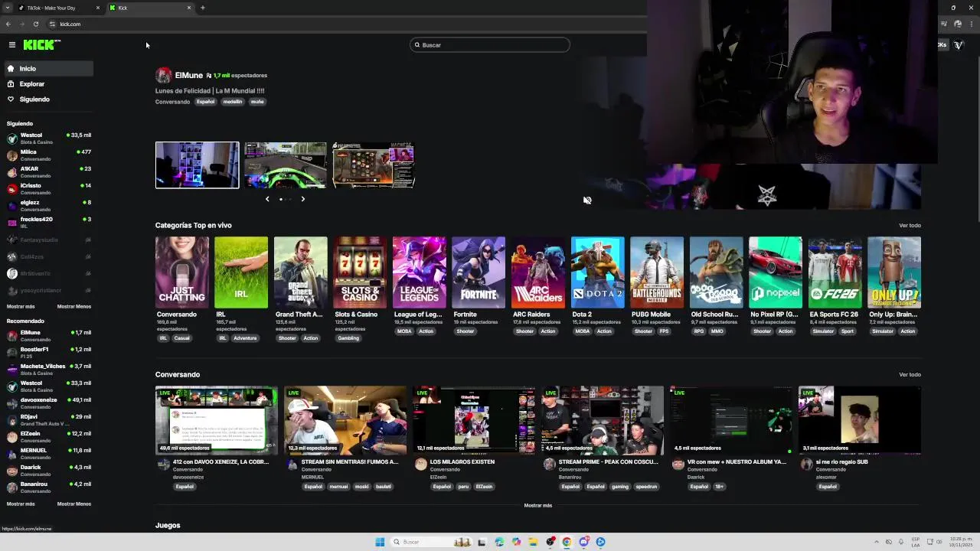This screenshot has height=551, width=980.
Task: Open Windows Start menu
Action: point(380,542)
